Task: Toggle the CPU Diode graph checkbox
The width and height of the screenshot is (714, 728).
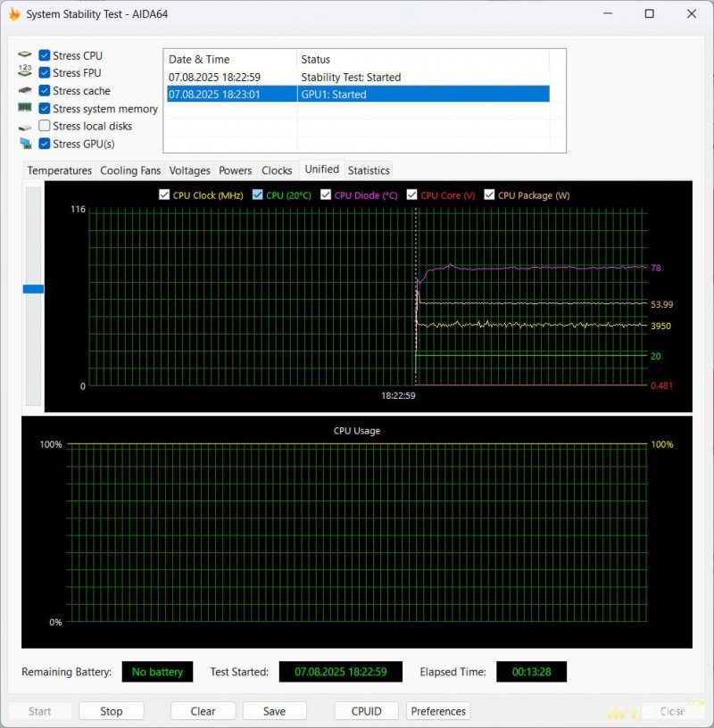Action: (x=327, y=195)
